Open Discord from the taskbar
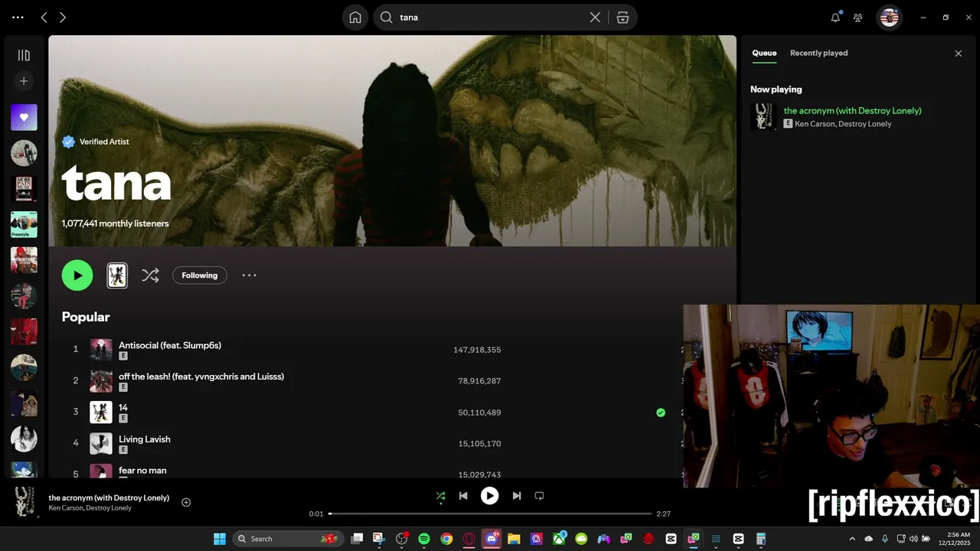The image size is (980, 551). (x=492, y=539)
